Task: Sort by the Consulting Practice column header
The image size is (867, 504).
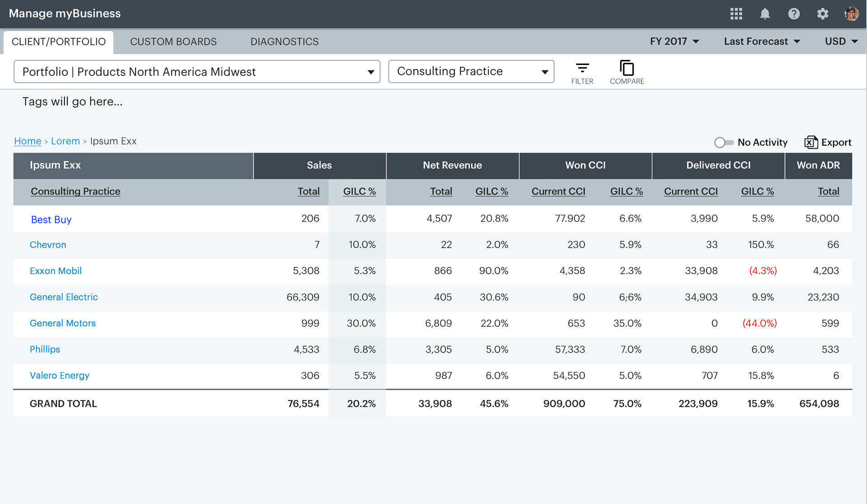Action: click(75, 191)
